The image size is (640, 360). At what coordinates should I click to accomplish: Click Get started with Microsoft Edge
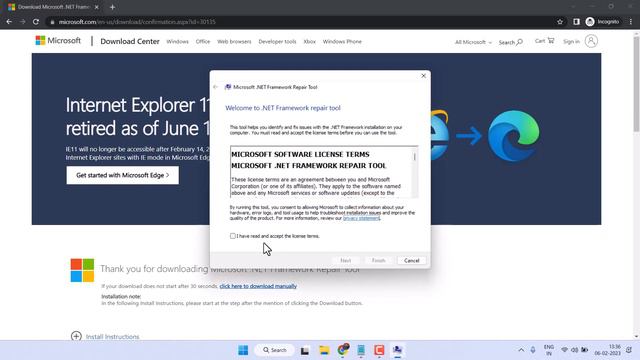122,175
